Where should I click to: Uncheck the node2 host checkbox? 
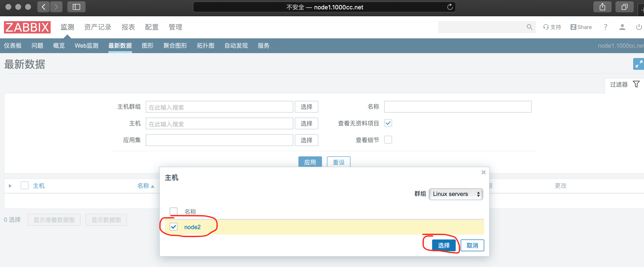pyautogui.click(x=174, y=227)
